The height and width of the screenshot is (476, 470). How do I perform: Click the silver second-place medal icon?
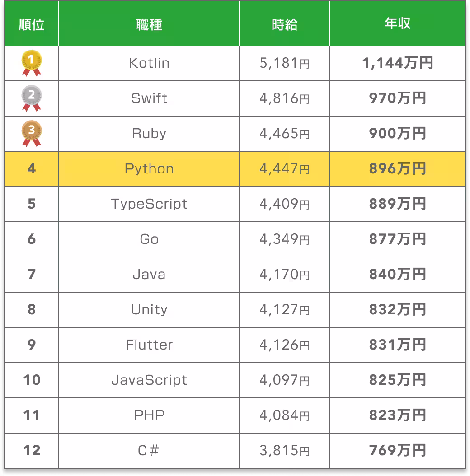[32, 98]
